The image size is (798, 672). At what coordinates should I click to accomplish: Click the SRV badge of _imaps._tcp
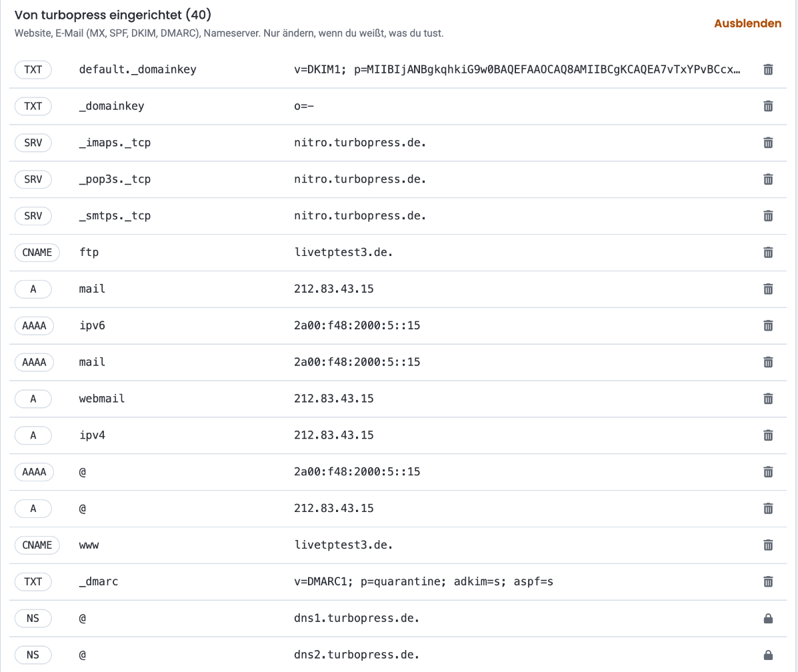tap(33, 143)
